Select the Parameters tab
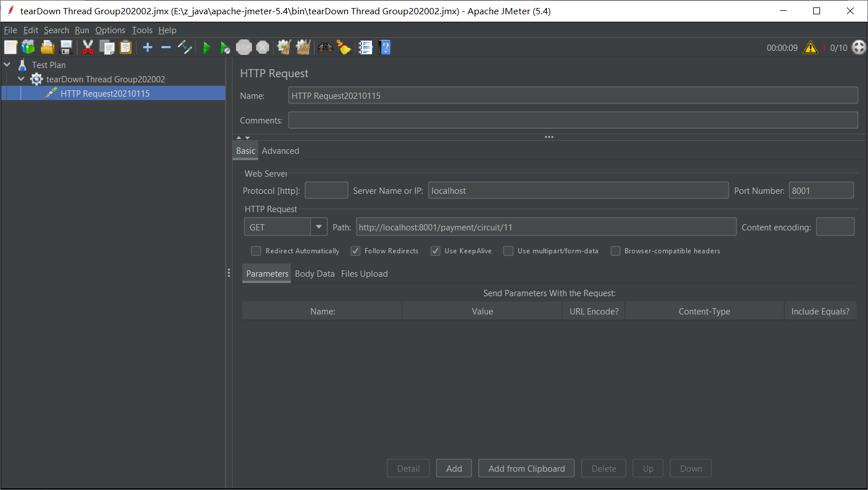This screenshot has width=868, height=490. click(267, 274)
